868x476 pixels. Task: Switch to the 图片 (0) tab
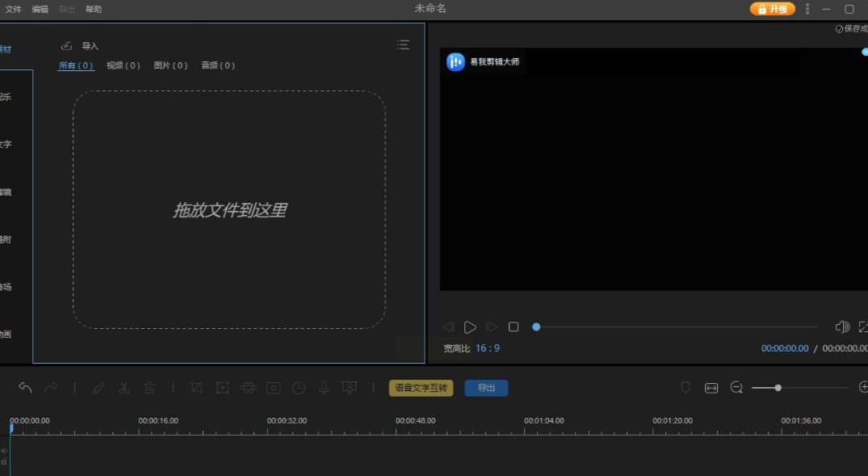(x=170, y=65)
